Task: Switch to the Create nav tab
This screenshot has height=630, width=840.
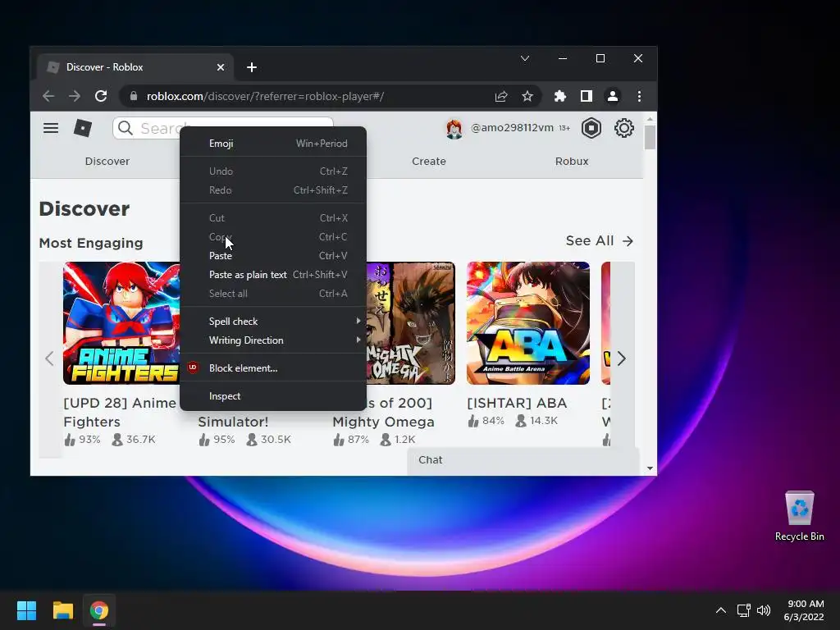Action: point(428,162)
